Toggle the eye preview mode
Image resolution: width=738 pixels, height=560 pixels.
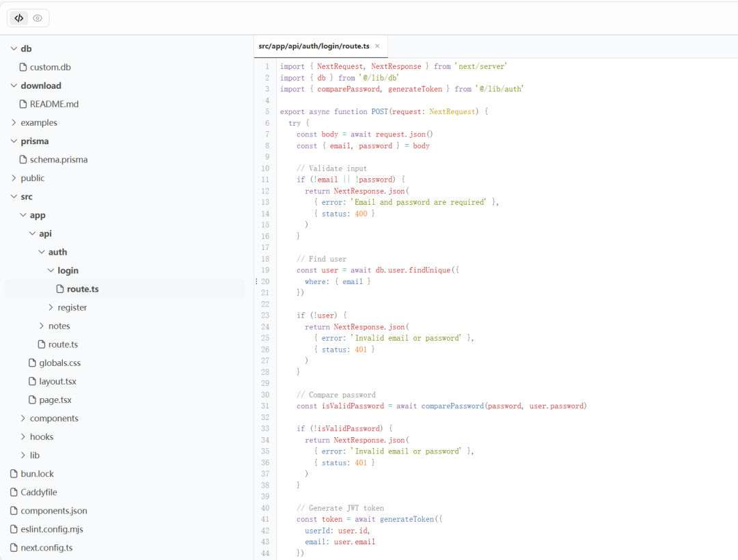point(38,18)
